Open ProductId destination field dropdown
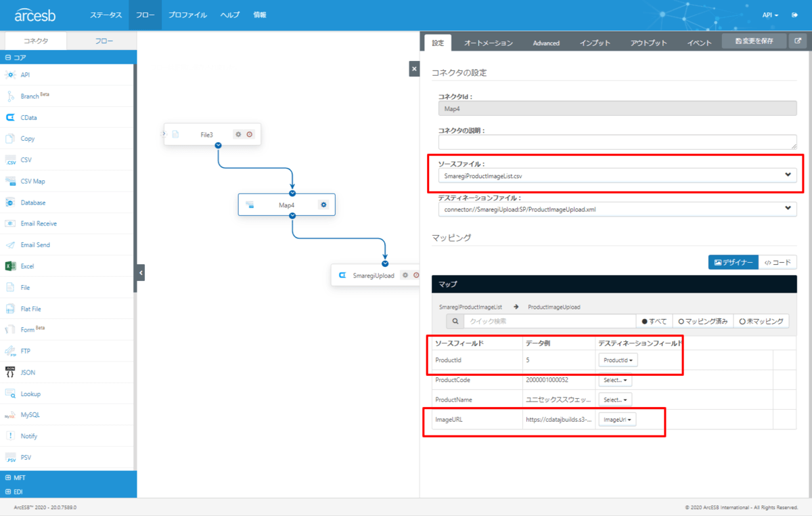The height and width of the screenshot is (516, 812). pos(618,360)
